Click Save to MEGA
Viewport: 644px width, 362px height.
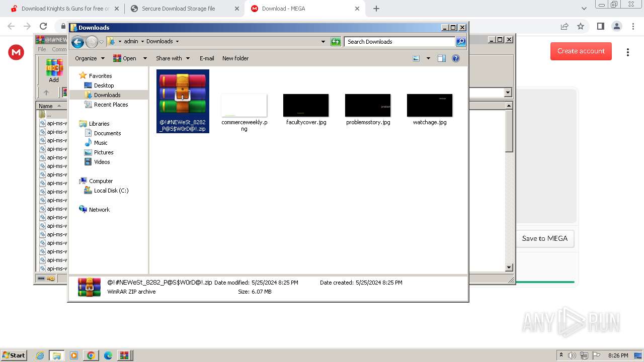(x=545, y=238)
